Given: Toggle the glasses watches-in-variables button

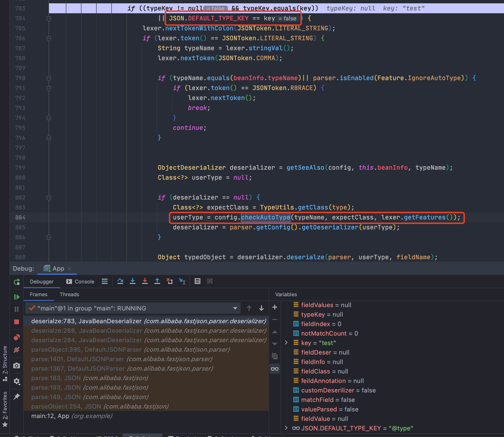Looking at the screenshot, I should (x=275, y=369).
